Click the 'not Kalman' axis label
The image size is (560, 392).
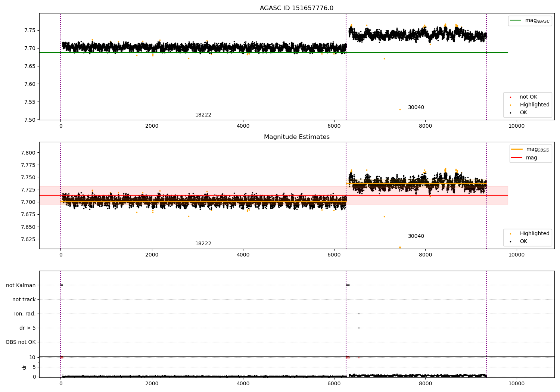pos(21,286)
